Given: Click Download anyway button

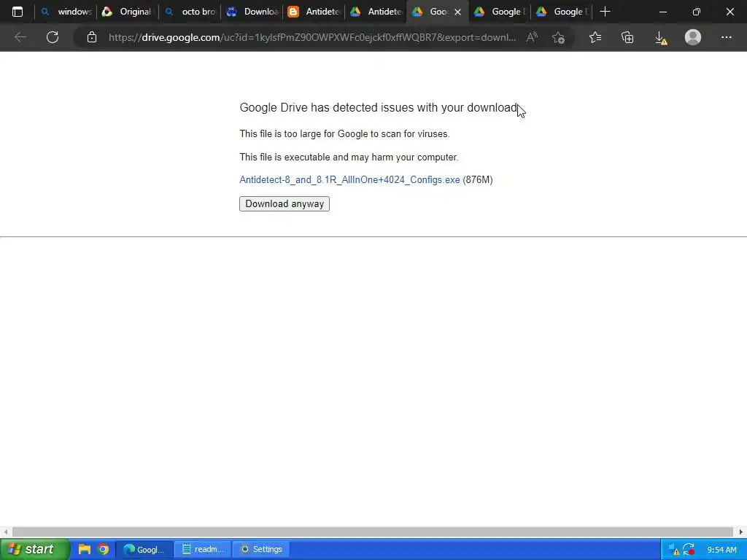Looking at the screenshot, I should point(285,204).
